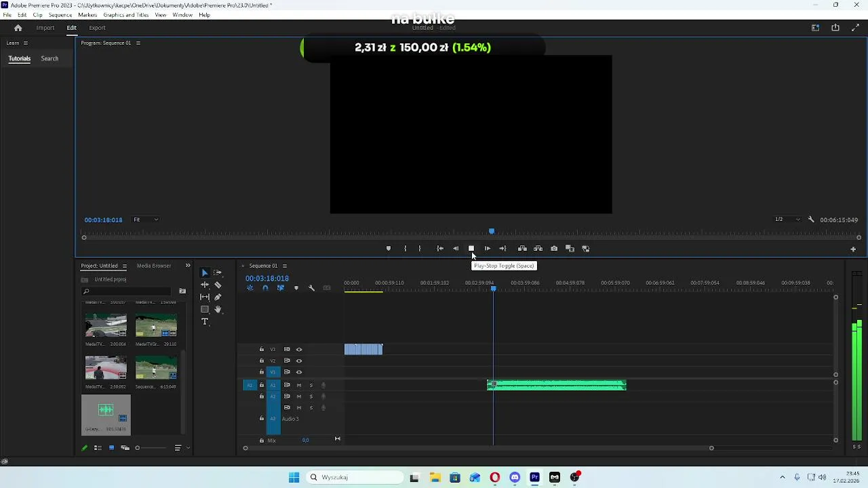The height and width of the screenshot is (488, 868).
Task: Open the File menu
Action: [x=7, y=15]
